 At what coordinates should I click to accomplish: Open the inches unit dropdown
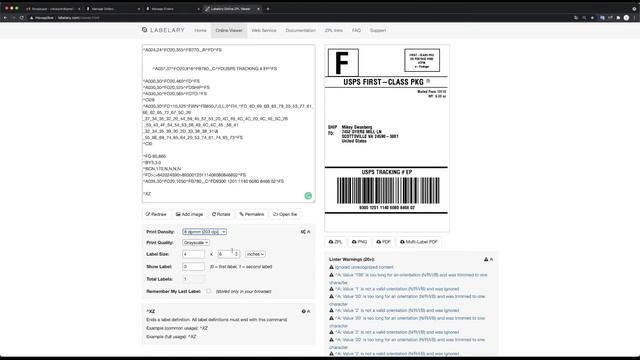pyautogui.click(x=255, y=254)
